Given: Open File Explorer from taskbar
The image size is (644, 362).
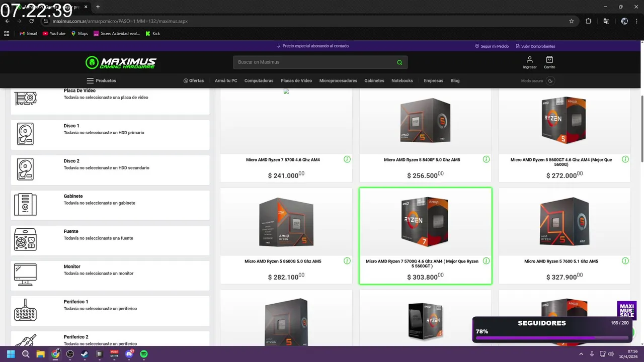Looking at the screenshot, I should [40, 354].
